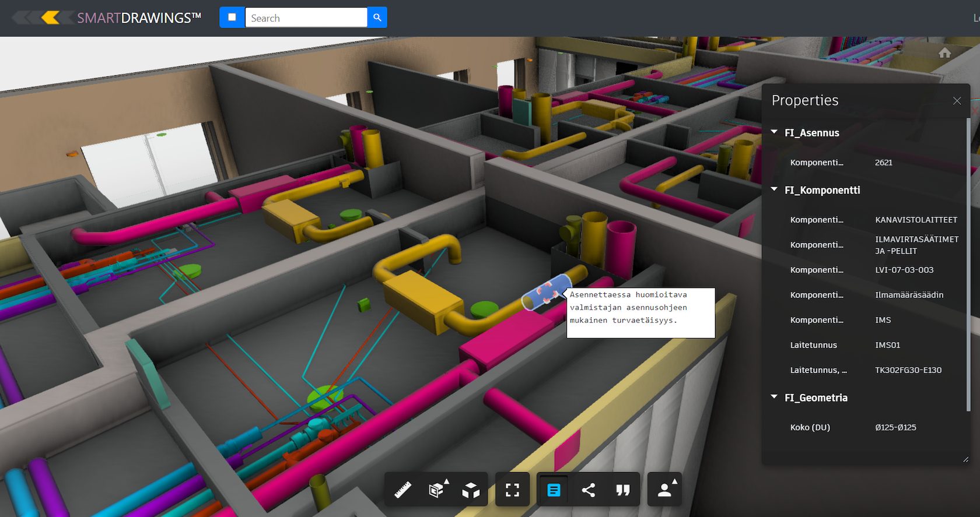
Task: Open the first-person view menu
Action: pyautogui.click(x=665, y=490)
